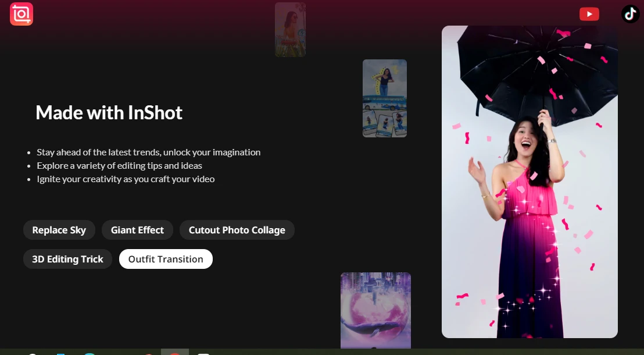Enable the Replace Sky filter pill
This screenshot has width=644, height=355.
59,229
